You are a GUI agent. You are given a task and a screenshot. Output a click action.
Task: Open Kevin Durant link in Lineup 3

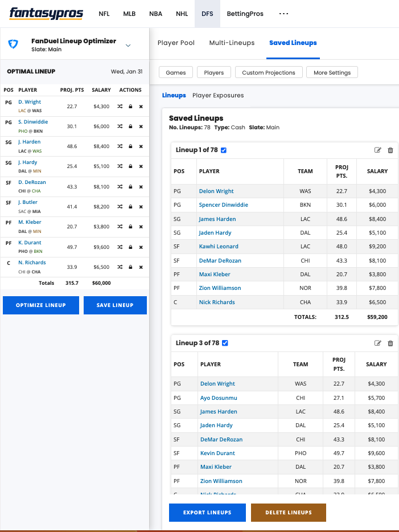[217, 453]
